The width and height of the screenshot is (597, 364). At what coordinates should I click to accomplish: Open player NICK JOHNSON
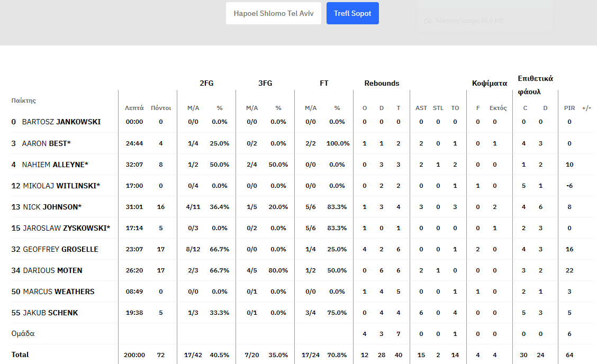(52, 207)
